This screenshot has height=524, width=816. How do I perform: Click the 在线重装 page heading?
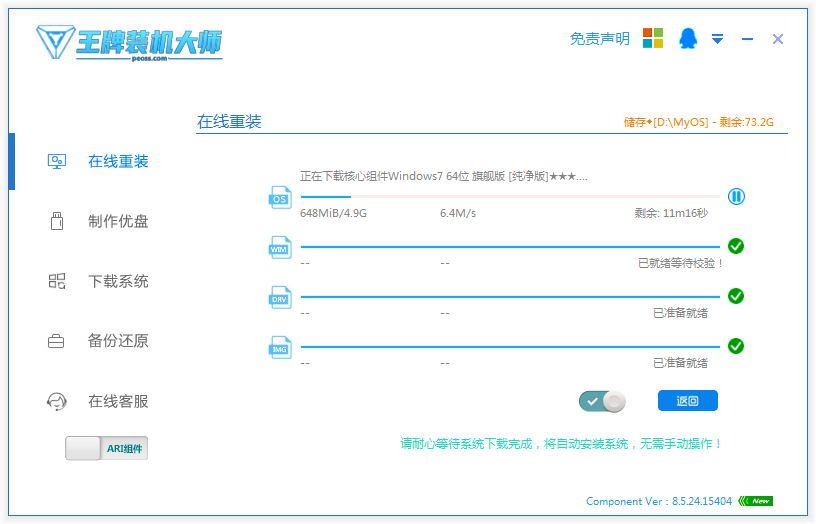[x=229, y=122]
